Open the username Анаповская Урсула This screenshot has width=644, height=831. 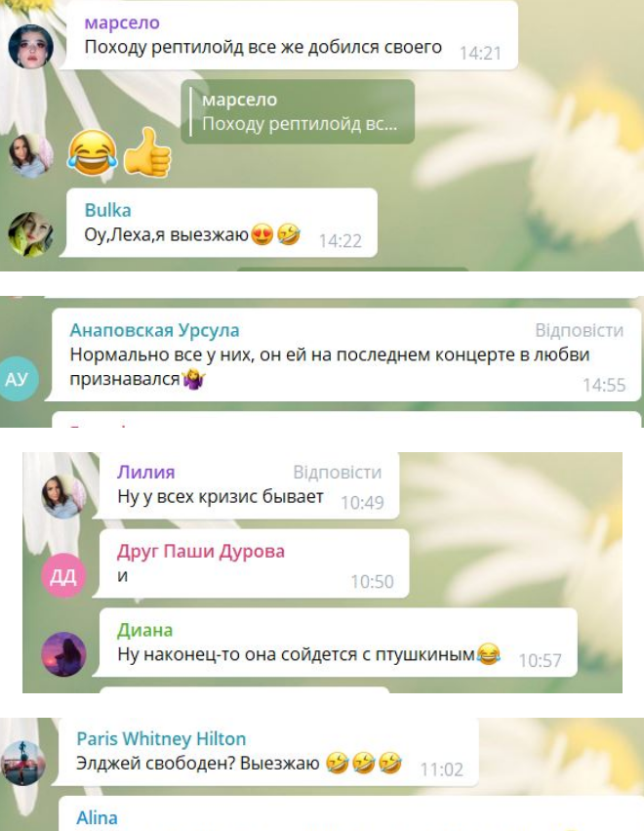154,330
